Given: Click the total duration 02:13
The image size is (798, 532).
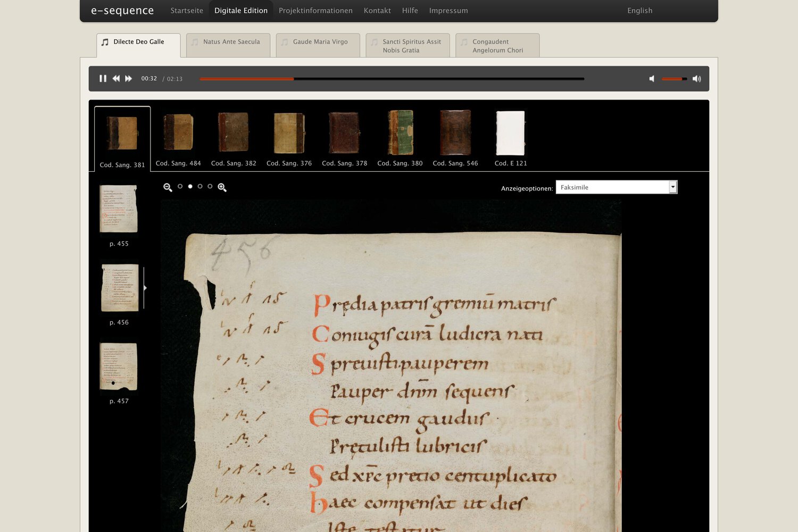Looking at the screenshot, I should (174, 79).
